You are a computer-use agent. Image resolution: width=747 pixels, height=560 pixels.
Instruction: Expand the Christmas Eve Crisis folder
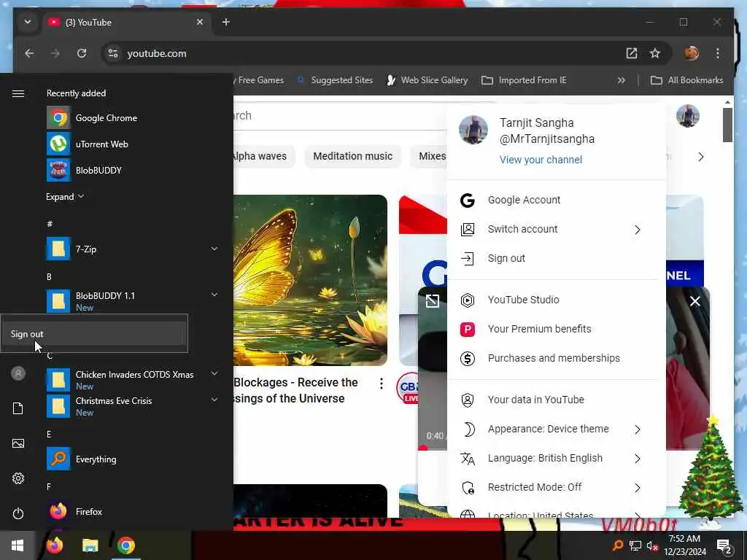[214, 400]
